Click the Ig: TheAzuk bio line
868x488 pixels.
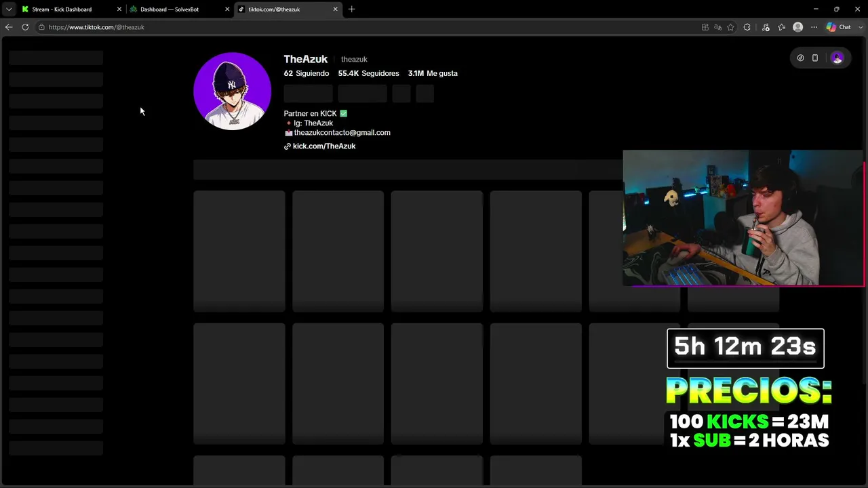pos(309,123)
